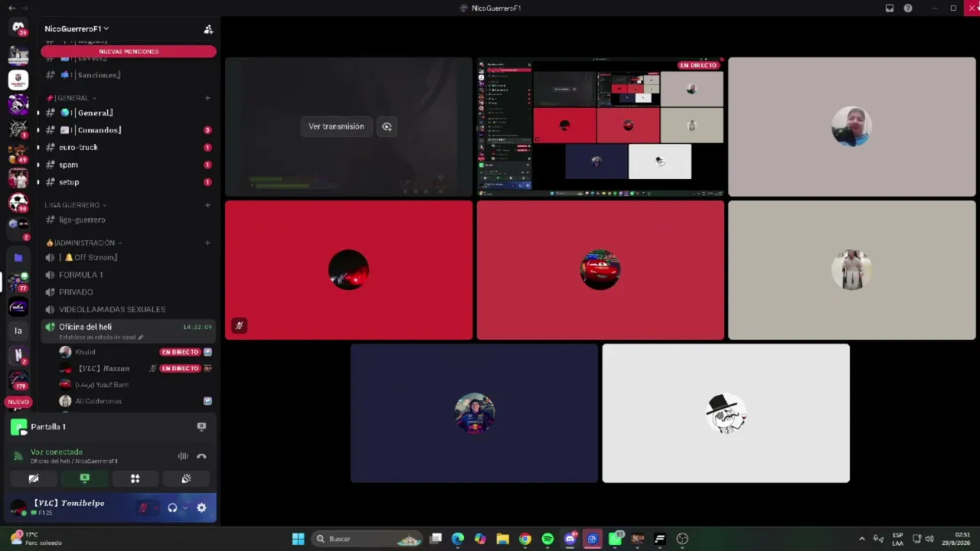980x551 pixels.
Task: Open headphone output options arrow
Action: (x=185, y=507)
